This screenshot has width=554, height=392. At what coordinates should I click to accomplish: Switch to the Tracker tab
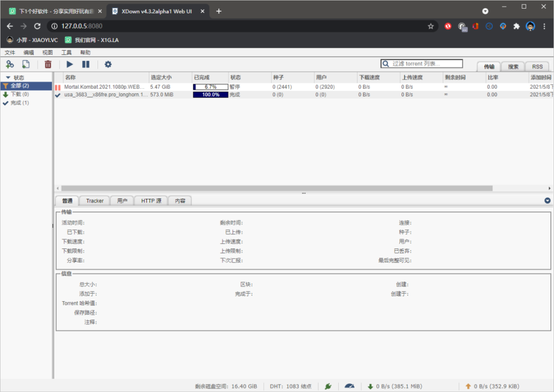[94, 201]
